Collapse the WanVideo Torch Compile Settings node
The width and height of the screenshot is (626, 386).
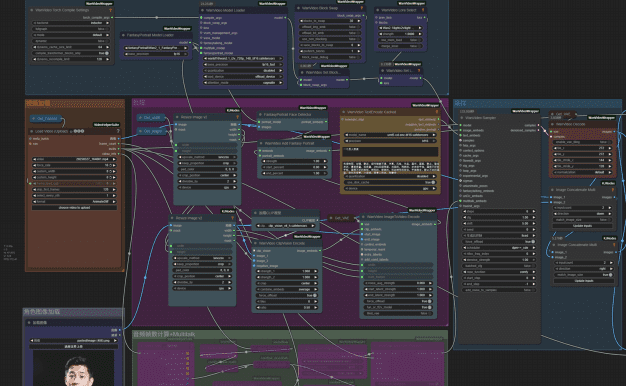32,10
